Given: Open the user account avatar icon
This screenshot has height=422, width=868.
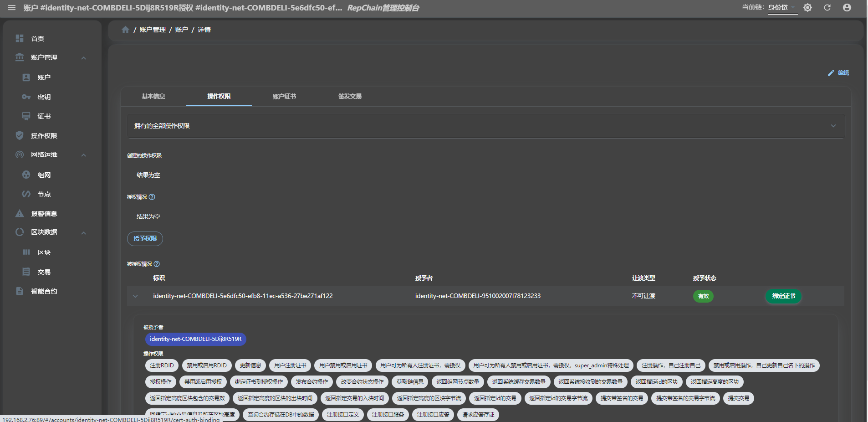Looking at the screenshot, I should pyautogui.click(x=847, y=8).
